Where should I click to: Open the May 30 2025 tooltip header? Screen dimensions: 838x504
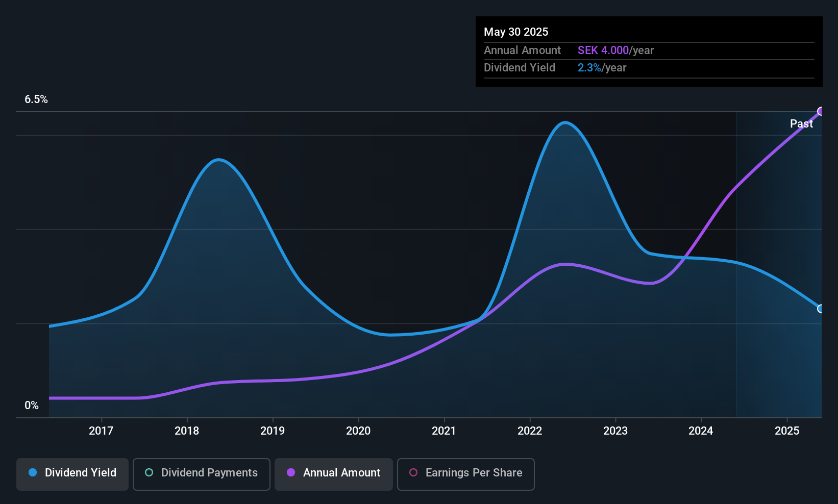point(516,32)
